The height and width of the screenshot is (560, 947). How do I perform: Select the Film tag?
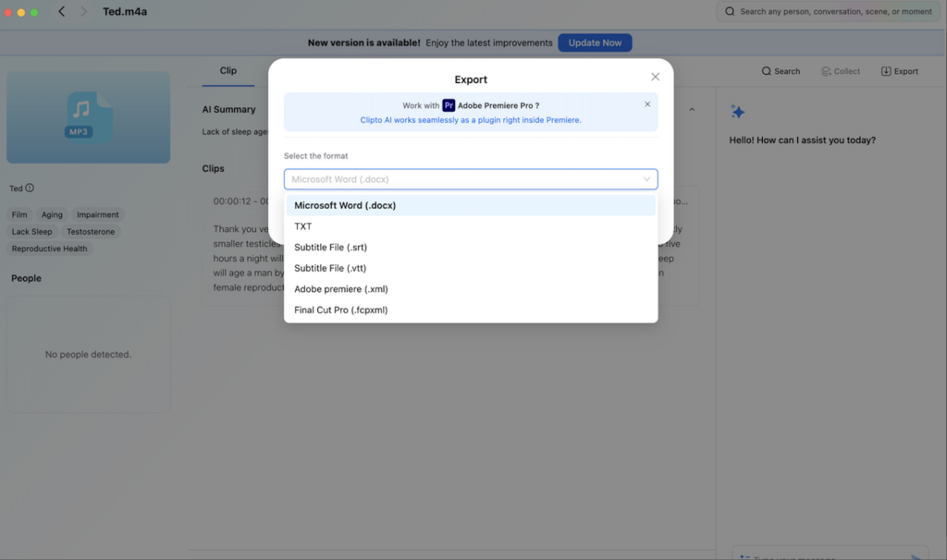(19, 214)
